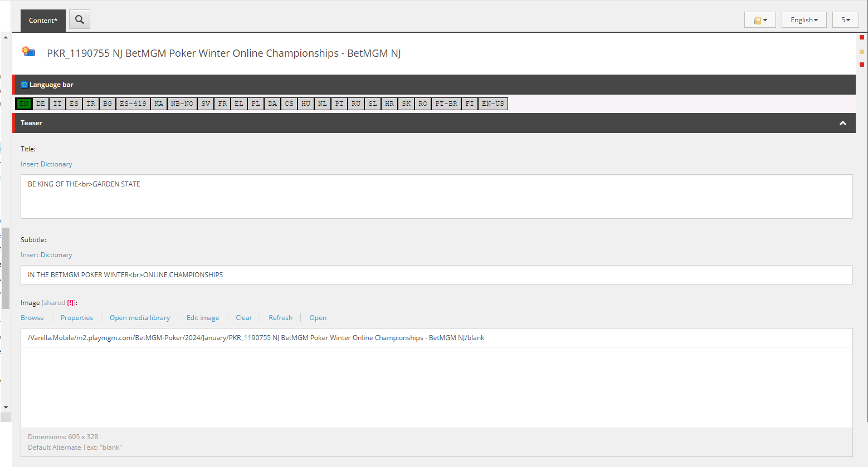
Task: Open the English language dropdown
Action: click(x=804, y=20)
